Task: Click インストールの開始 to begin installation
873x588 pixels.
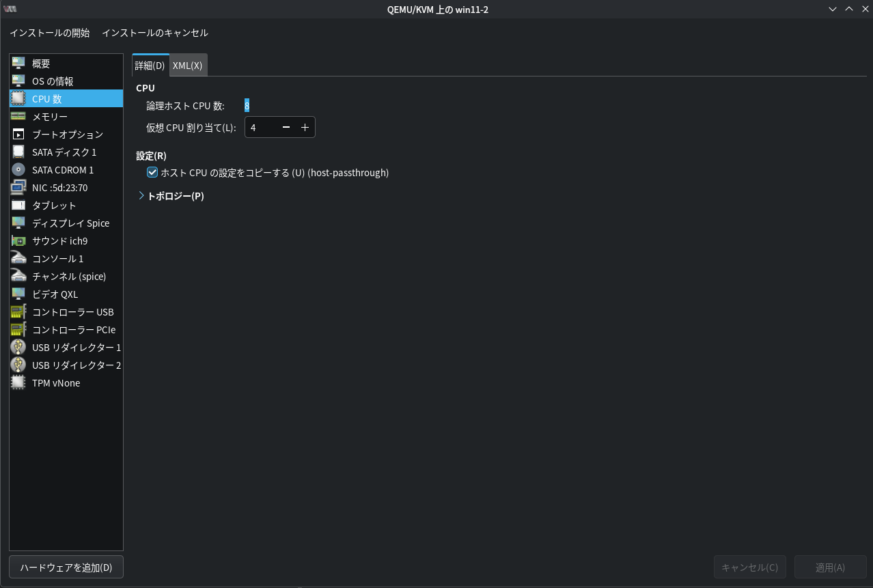Action: [x=50, y=33]
